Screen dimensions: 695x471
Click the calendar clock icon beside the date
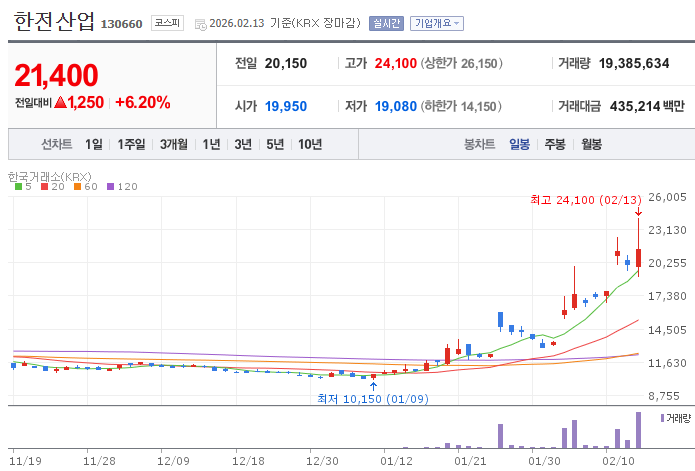[x=200, y=25]
